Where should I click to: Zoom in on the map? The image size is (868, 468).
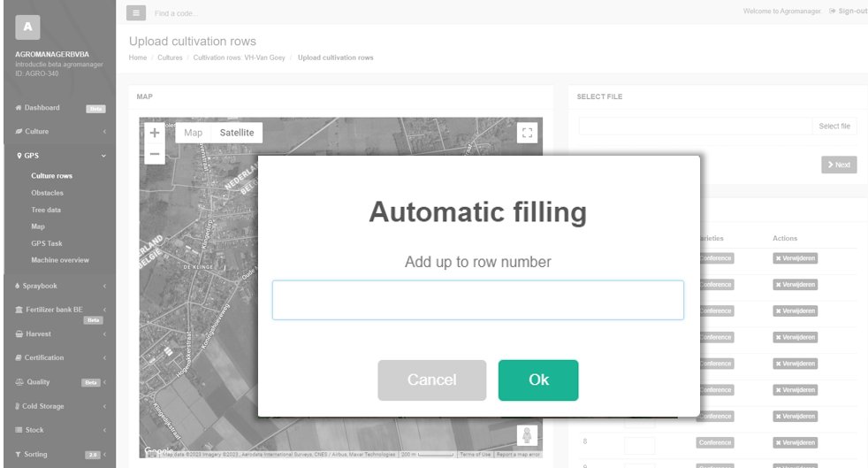[x=155, y=133]
